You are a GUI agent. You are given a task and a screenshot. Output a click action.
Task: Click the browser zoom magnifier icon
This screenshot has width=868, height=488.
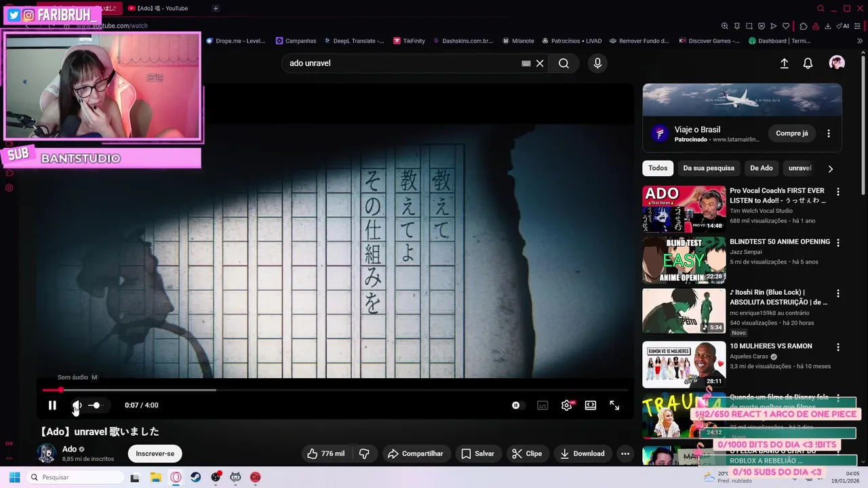point(724,26)
